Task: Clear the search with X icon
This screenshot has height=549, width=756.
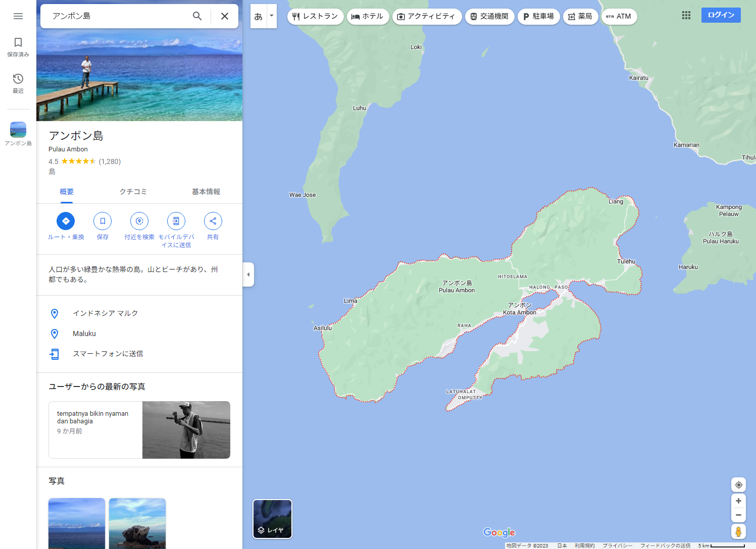Action: [225, 16]
